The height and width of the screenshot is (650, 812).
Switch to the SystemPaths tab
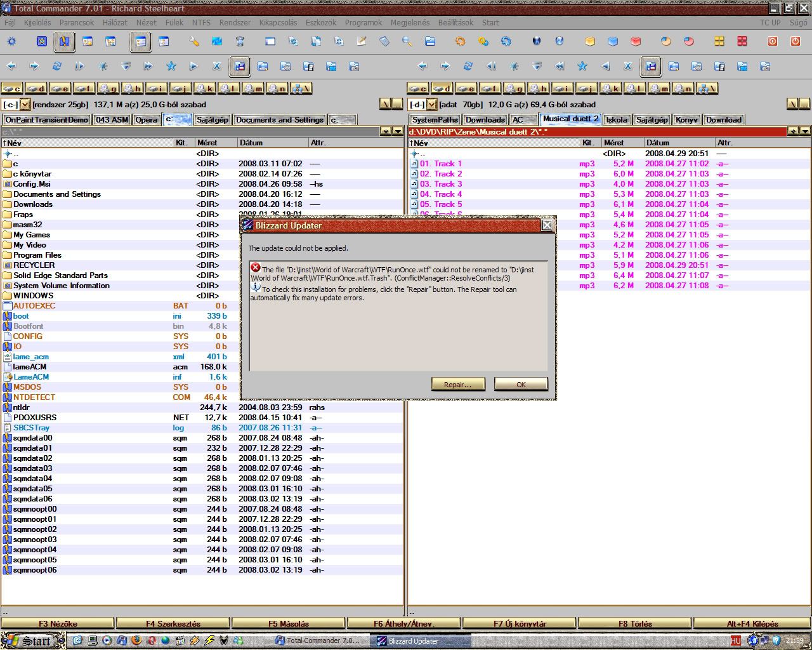pos(435,119)
